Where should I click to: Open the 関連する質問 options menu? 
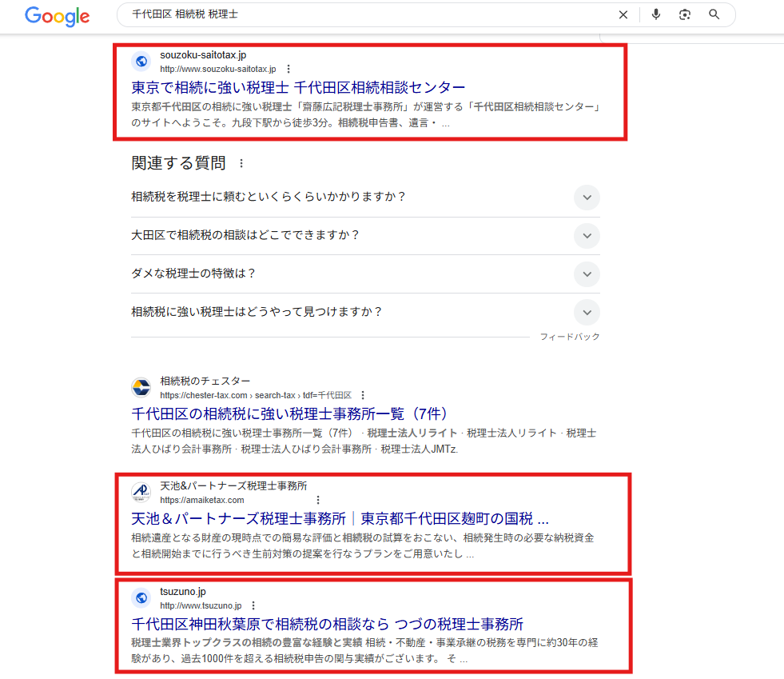242,163
